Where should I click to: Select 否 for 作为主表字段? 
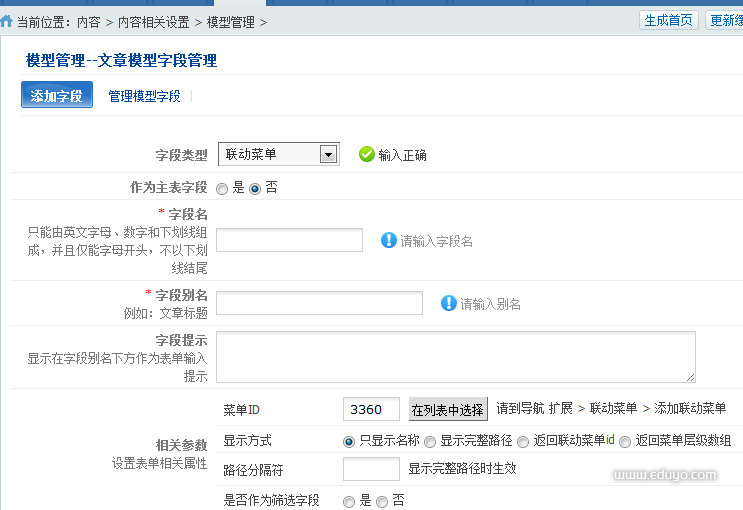255,188
